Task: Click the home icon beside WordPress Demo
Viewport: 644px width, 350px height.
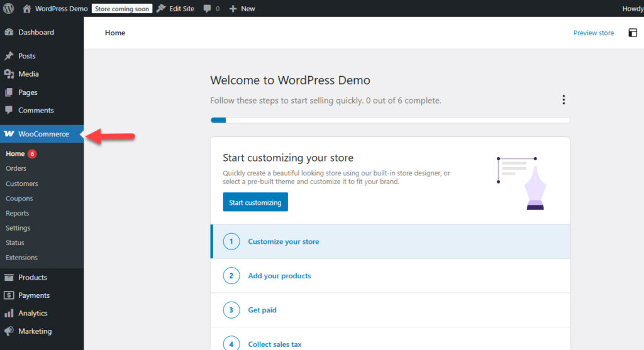Action: (x=26, y=9)
